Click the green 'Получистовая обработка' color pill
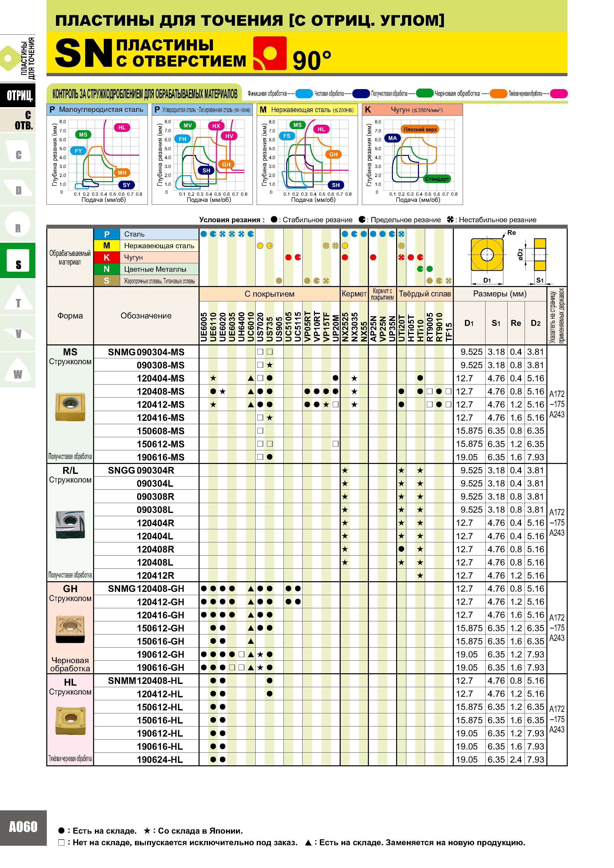This screenshot has width=614, height=868. pos(424,93)
